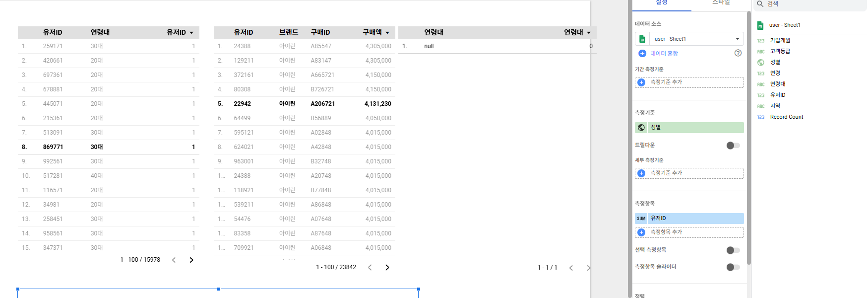
Task: Go to next page of the 15978-row table
Action: click(191, 260)
